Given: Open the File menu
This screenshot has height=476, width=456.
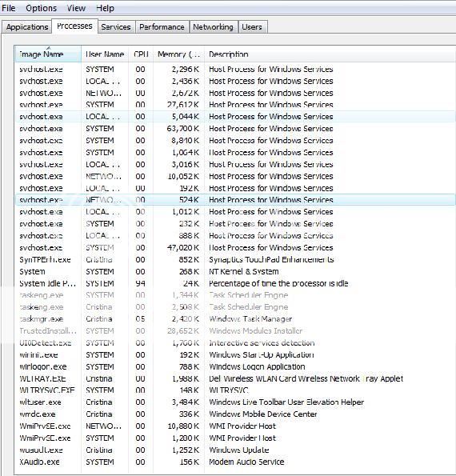Looking at the screenshot, I should click(9, 8).
